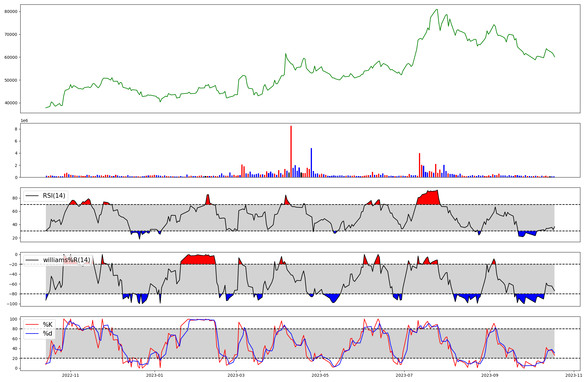588x382 pixels.
Task: Click the red volume bar in July 2023
Action: 420,165
